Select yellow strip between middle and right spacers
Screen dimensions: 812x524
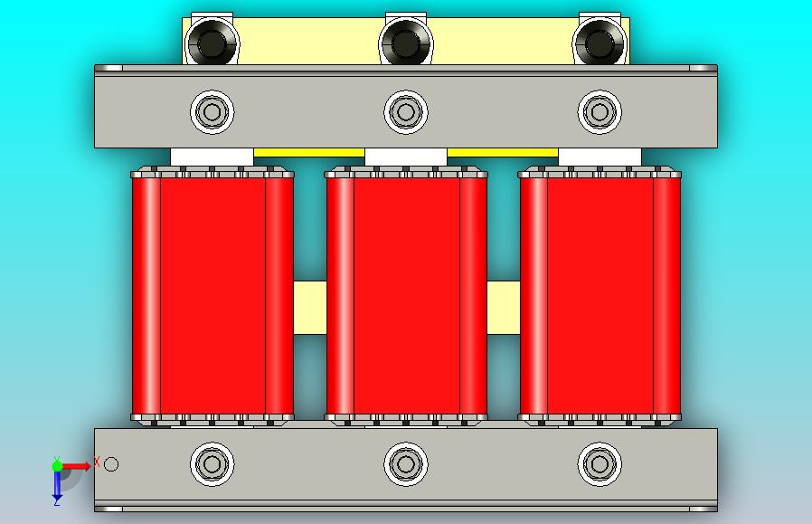[503, 152]
